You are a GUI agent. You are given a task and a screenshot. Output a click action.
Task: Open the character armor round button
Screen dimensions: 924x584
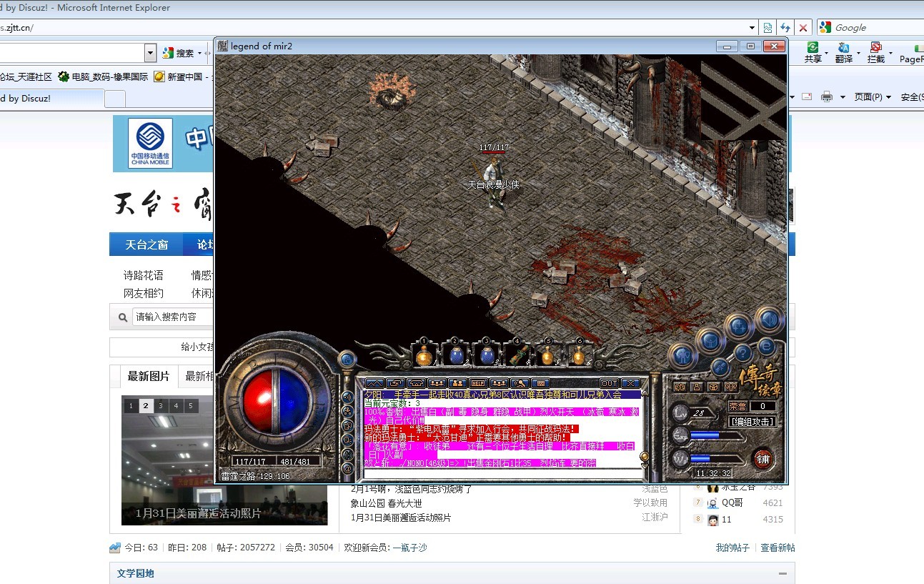tap(683, 355)
